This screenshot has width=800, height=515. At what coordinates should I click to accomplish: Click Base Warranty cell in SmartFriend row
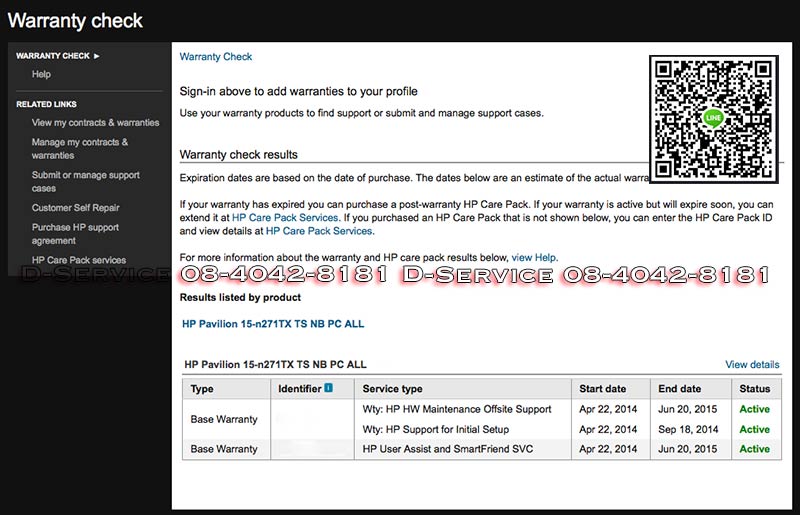pyautogui.click(x=224, y=449)
